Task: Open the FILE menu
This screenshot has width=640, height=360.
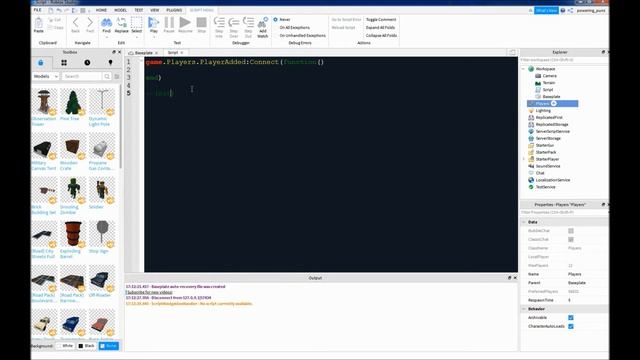Action: [x=38, y=10]
